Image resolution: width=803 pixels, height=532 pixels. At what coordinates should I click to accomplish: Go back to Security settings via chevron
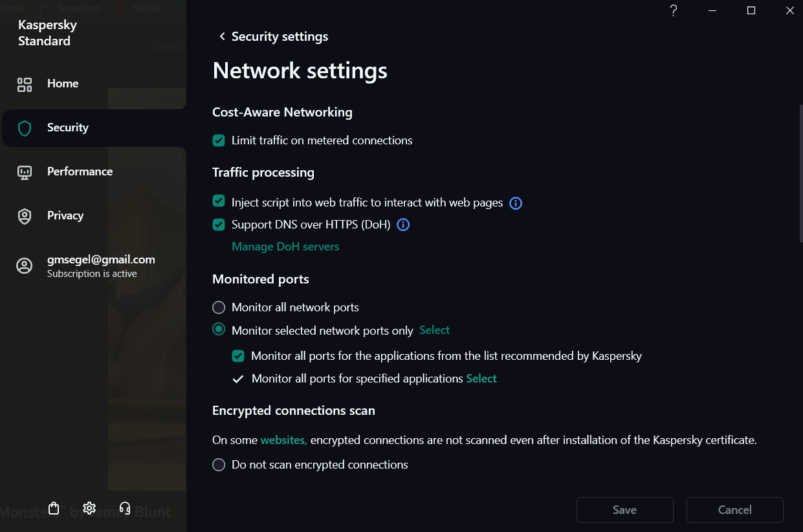pyautogui.click(x=222, y=37)
